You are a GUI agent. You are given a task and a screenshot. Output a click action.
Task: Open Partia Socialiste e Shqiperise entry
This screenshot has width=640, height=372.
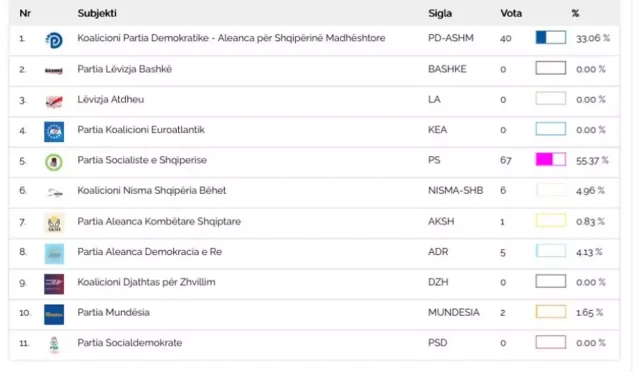click(x=142, y=160)
